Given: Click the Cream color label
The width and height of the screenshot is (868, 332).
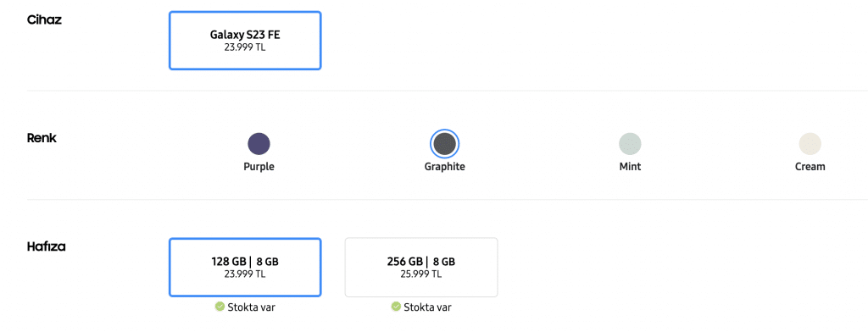Looking at the screenshot, I should point(810,167).
